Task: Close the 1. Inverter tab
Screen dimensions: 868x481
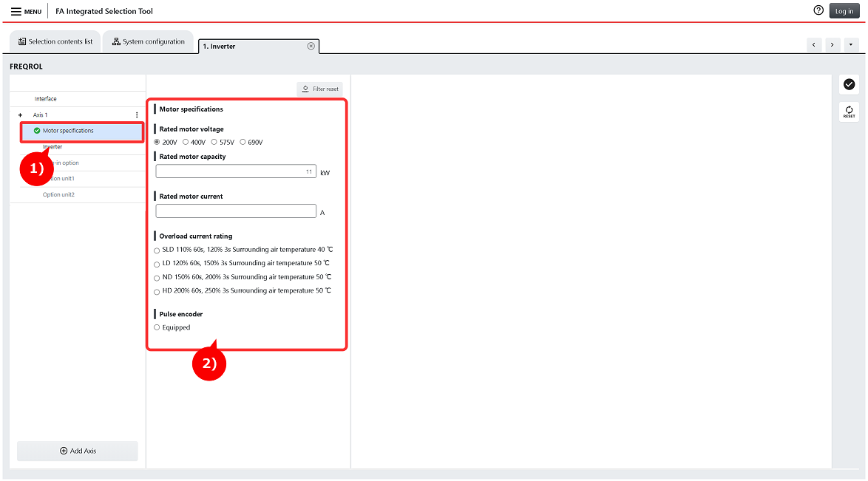Action: [x=311, y=46]
